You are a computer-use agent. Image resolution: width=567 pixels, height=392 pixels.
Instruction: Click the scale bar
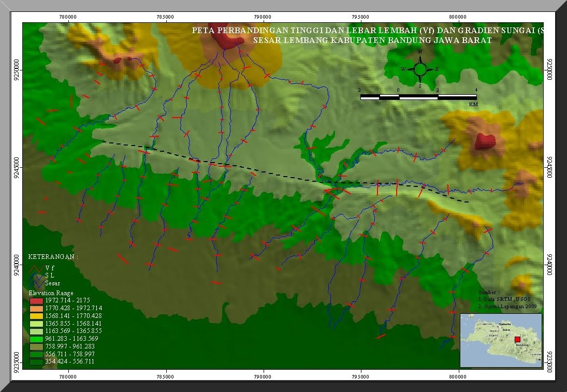pos(418,97)
